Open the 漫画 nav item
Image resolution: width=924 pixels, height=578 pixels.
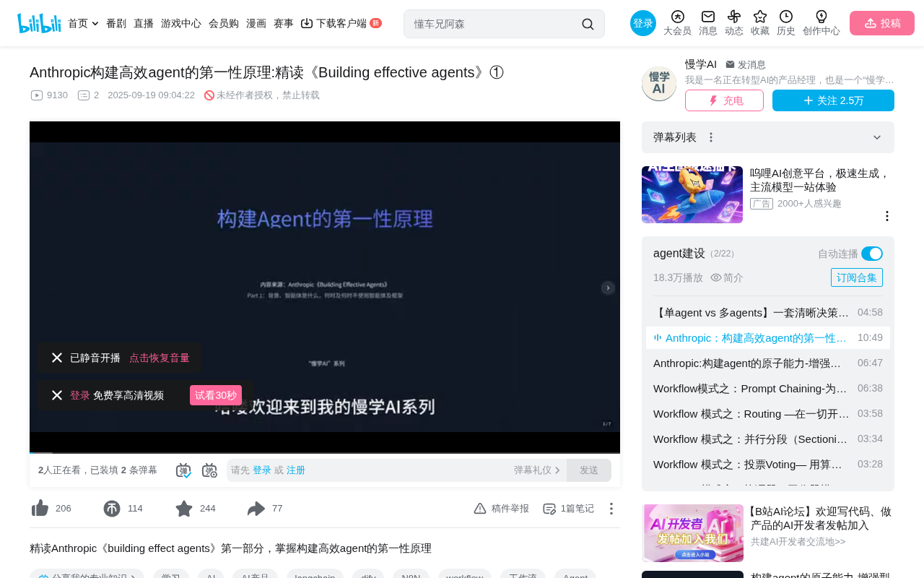[256, 23]
